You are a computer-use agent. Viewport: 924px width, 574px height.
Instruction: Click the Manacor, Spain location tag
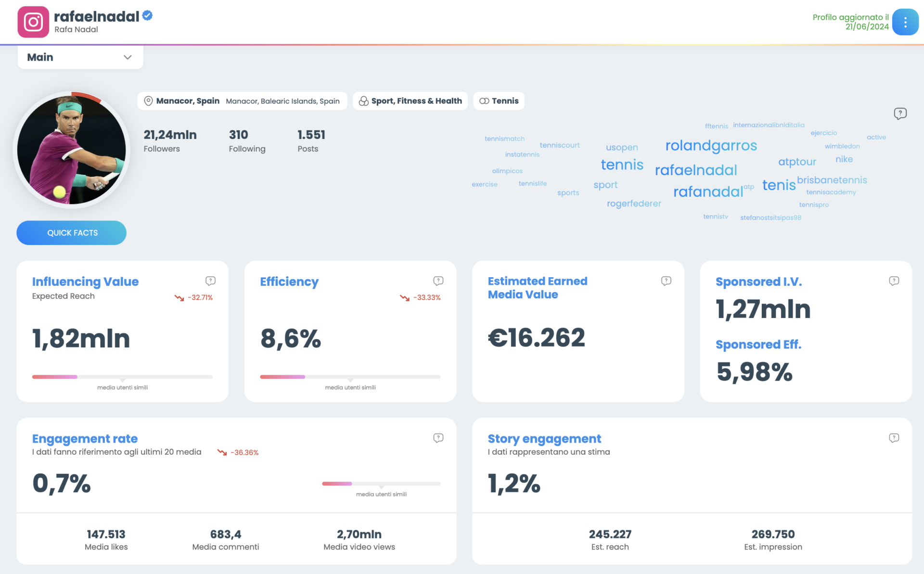242,101
